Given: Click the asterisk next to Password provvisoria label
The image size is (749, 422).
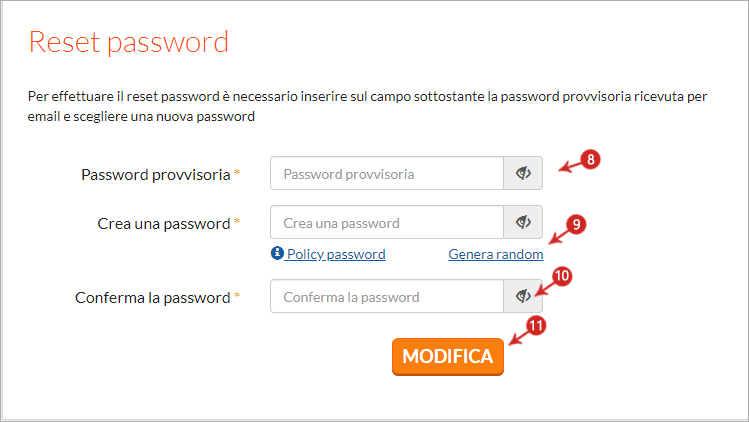Looking at the screenshot, I should coord(237,173).
